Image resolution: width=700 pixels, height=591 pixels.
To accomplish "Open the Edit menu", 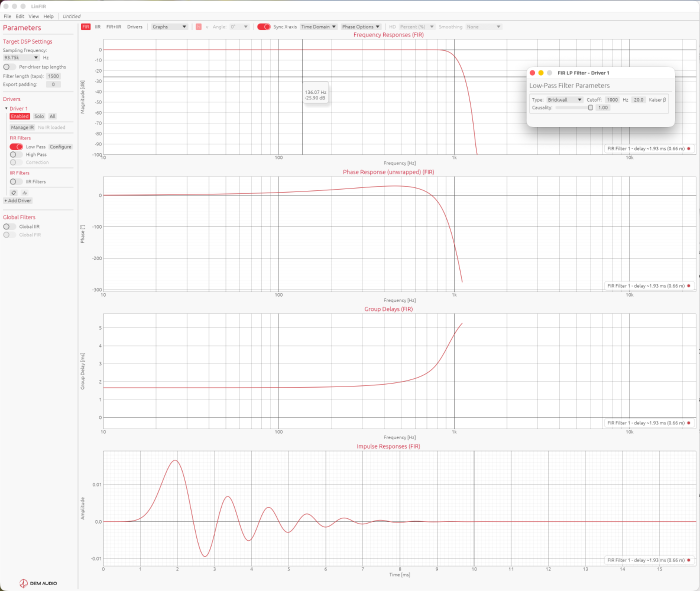I will point(20,16).
